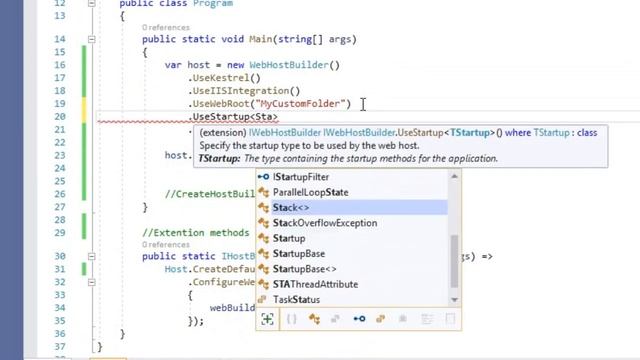Toggle the snippets filter in the IntelliSense bar
The image size is (640, 360).
pyautogui.click(x=427, y=319)
